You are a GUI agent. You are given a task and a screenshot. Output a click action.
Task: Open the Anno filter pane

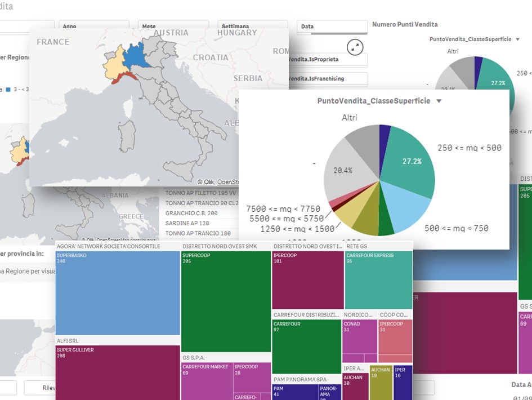point(94,26)
